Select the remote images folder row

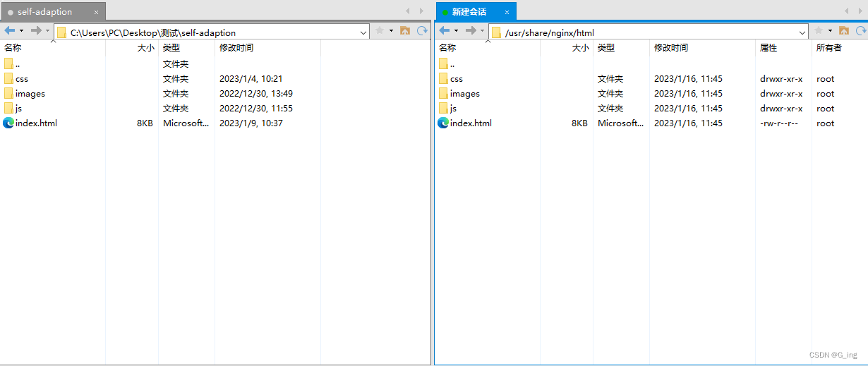click(464, 94)
